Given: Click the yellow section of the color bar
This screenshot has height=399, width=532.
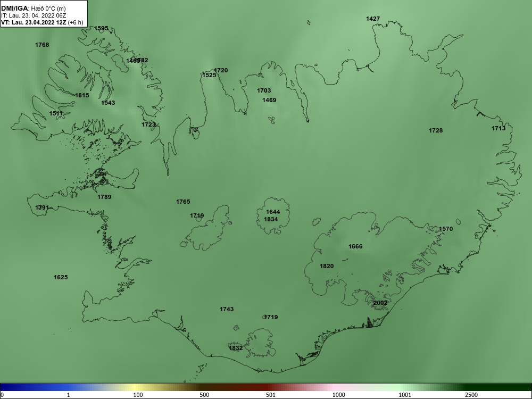Looking at the screenshot, I should tap(136, 387).
